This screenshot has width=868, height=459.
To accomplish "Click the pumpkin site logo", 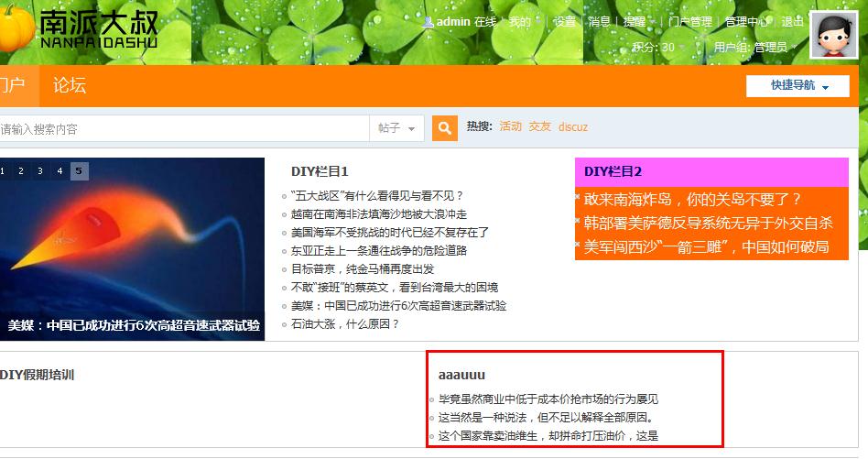I will pyautogui.click(x=16, y=27).
